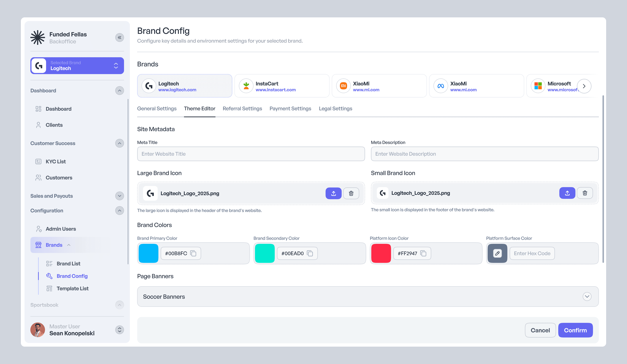The height and width of the screenshot is (364, 627).
Task: Delete the Large Brand Icon file
Action: click(x=351, y=193)
